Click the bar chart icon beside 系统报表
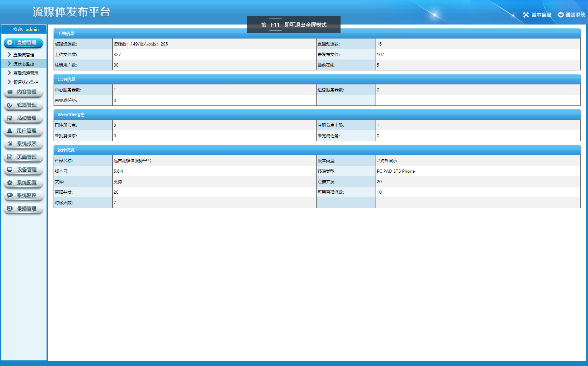Viewport: 588px width, 366px height. tap(10, 144)
